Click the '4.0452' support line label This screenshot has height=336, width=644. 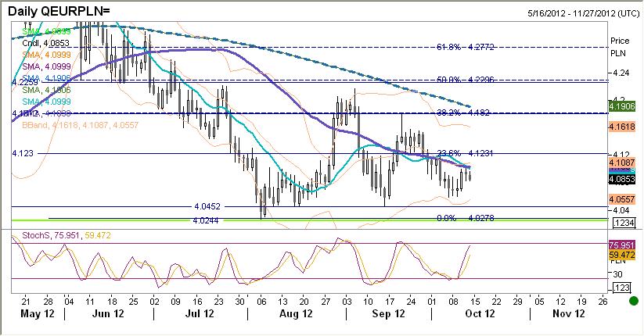tap(207, 206)
